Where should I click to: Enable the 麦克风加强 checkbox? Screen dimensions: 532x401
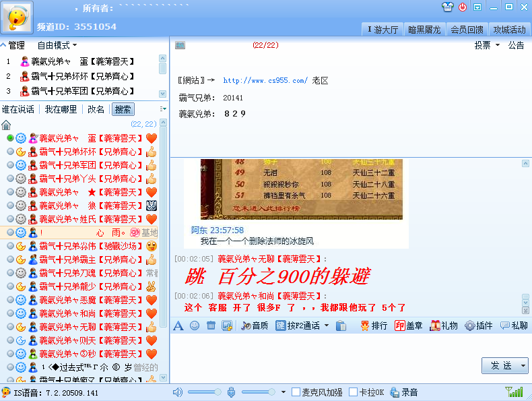pyautogui.click(x=296, y=392)
